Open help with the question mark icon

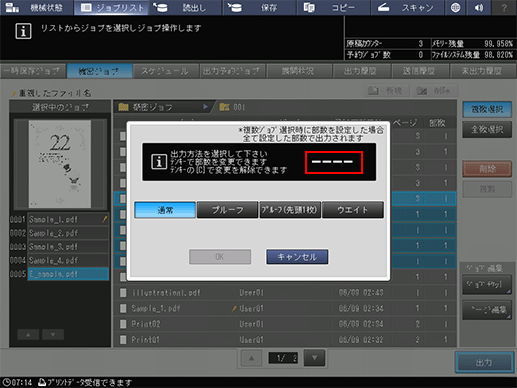(504, 7)
